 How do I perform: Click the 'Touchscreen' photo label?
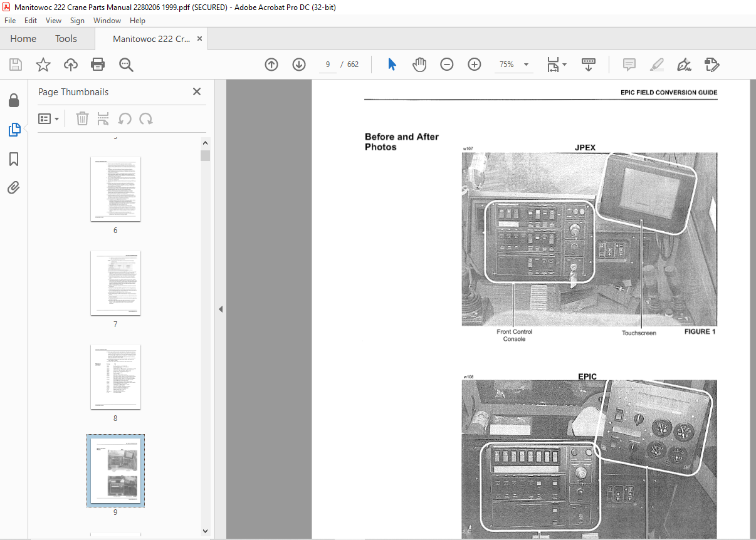[x=639, y=333]
